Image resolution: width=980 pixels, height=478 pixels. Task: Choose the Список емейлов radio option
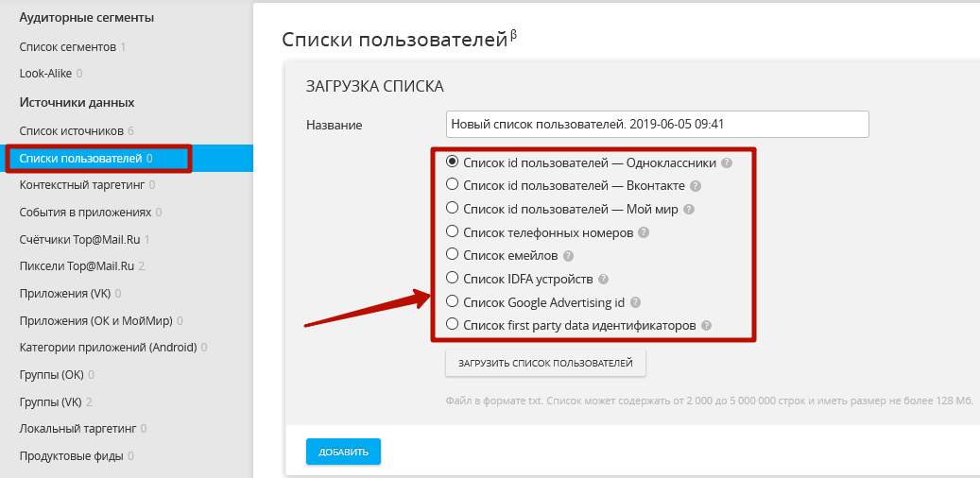pos(452,255)
